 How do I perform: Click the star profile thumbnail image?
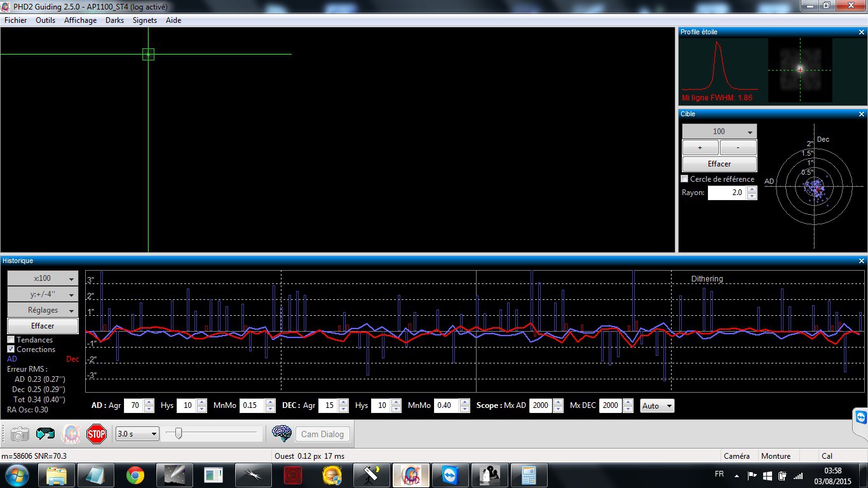pyautogui.click(x=800, y=70)
